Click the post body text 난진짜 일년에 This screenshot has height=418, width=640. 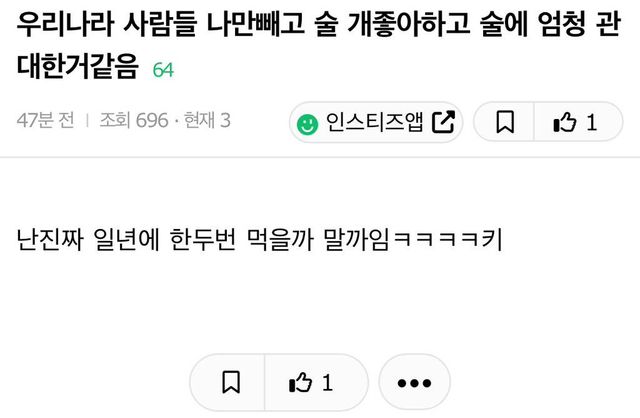[259, 239]
